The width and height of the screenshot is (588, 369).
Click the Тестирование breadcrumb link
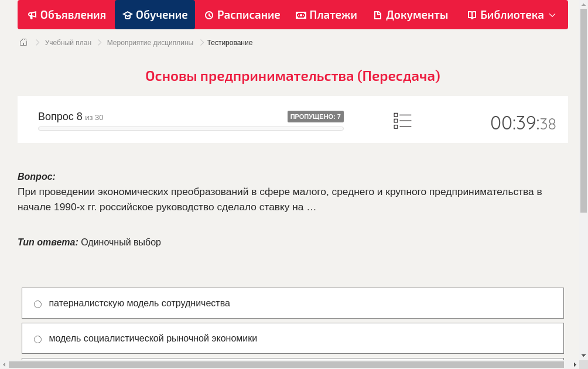[x=229, y=42]
